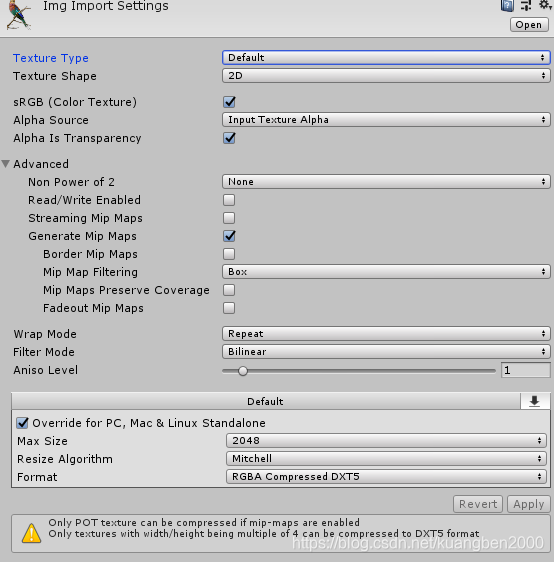Viewport: 554px width, 562px height.
Task: Uncheck Override for PC, Mac & Linux Standalone
Action: (x=22, y=423)
